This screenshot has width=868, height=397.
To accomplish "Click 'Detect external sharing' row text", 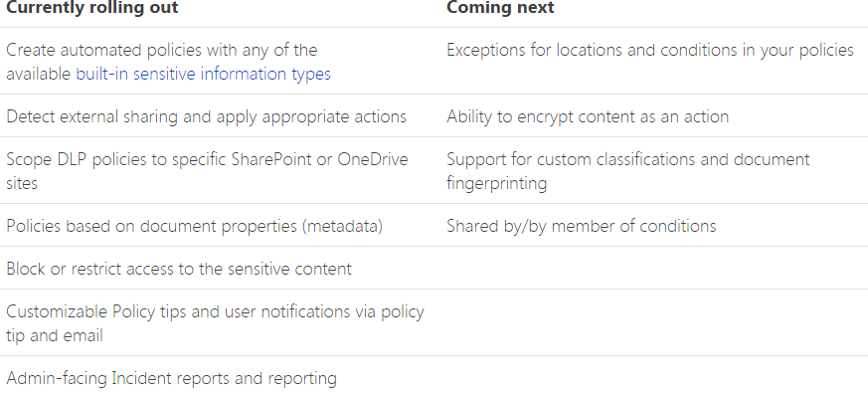I will tap(207, 116).
